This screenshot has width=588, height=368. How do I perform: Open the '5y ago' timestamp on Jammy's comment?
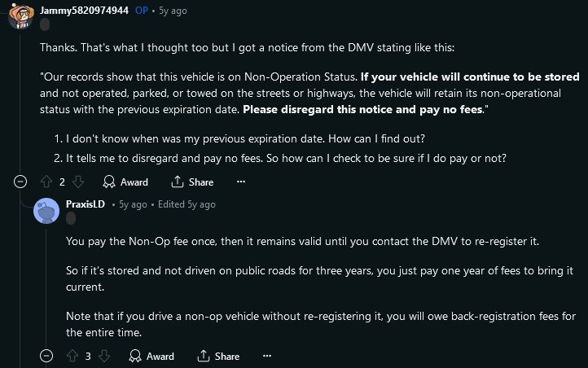(x=173, y=11)
